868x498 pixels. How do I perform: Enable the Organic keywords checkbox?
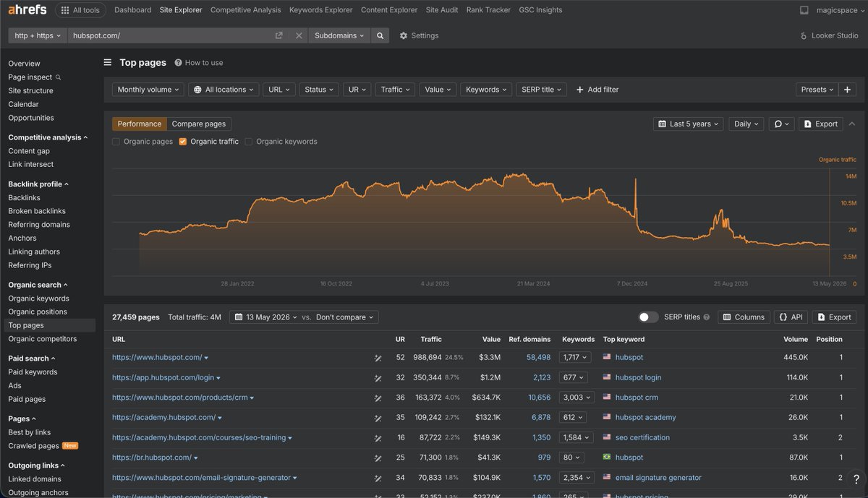click(249, 142)
